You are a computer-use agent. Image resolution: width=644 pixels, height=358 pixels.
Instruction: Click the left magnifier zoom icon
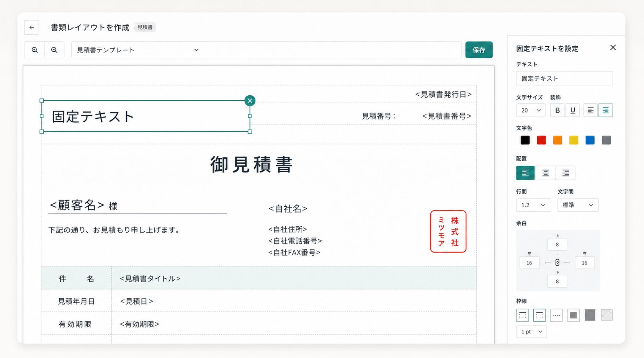[34, 50]
